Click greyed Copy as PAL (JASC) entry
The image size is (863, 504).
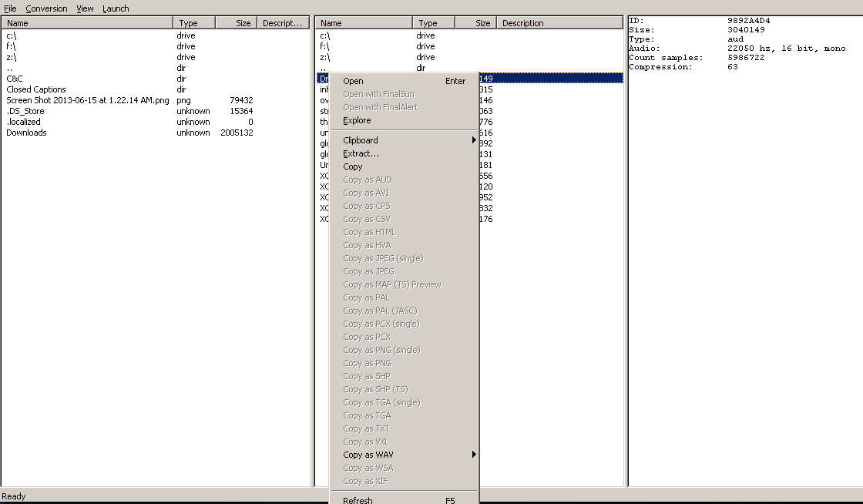[x=404, y=311]
